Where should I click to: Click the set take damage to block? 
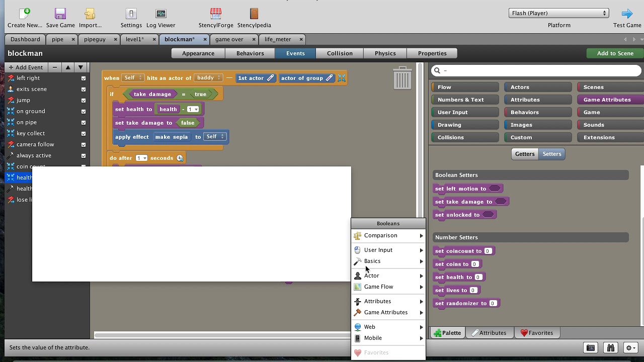tap(471, 202)
